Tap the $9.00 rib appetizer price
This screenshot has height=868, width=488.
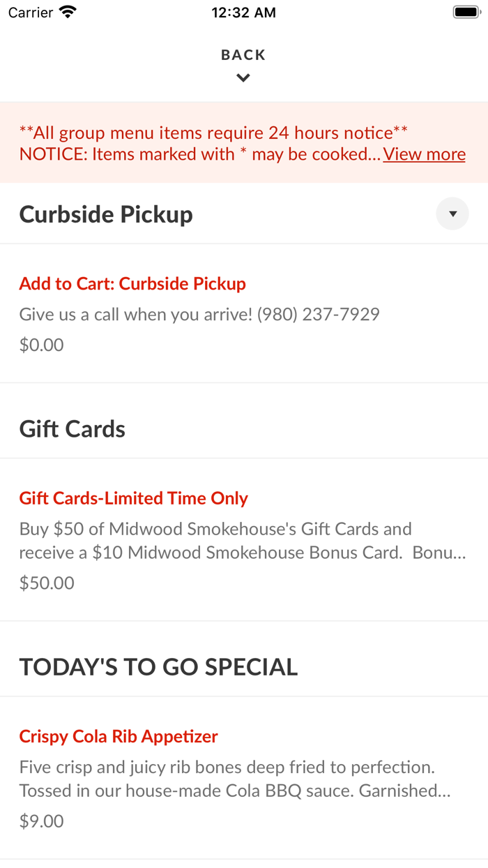pos(42,821)
